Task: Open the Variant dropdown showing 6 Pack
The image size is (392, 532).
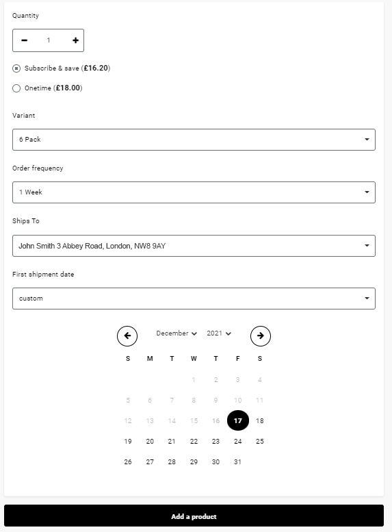Action: (x=194, y=140)
